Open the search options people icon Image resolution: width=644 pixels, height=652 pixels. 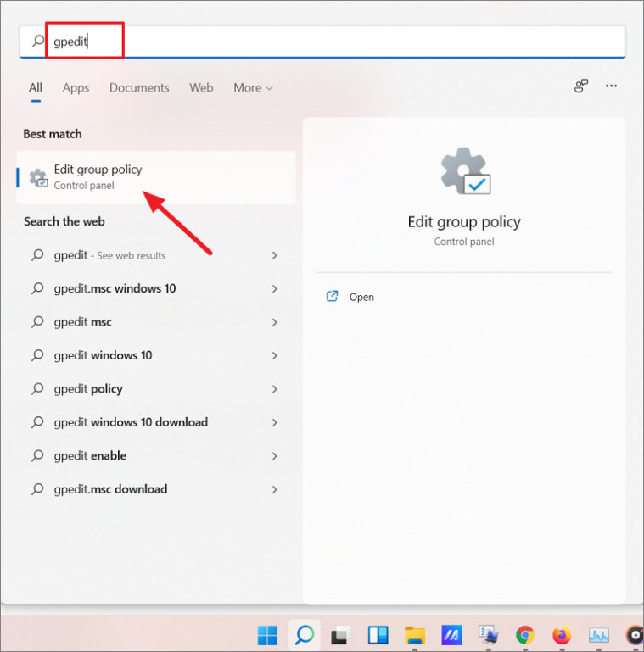click(x=580, y=86)
